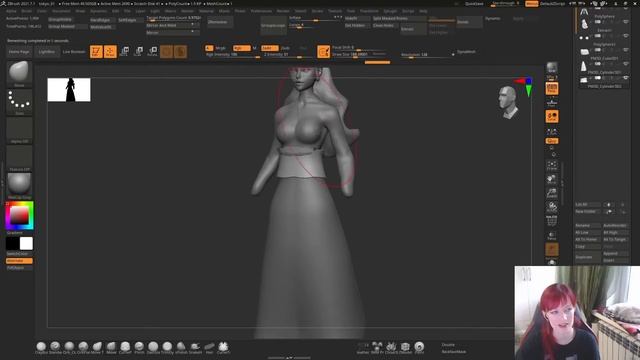Toggle visibility of PM3D_Cylinder3D1 subtool

pyautogui.click(x=626, y=64)
